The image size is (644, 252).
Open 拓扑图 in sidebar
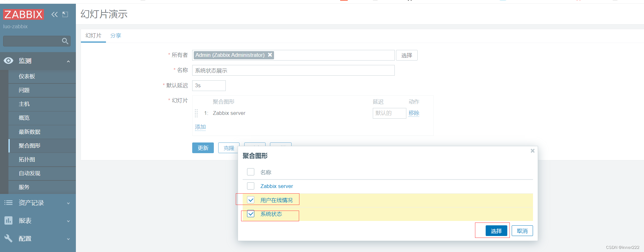(x=42, y=159)
